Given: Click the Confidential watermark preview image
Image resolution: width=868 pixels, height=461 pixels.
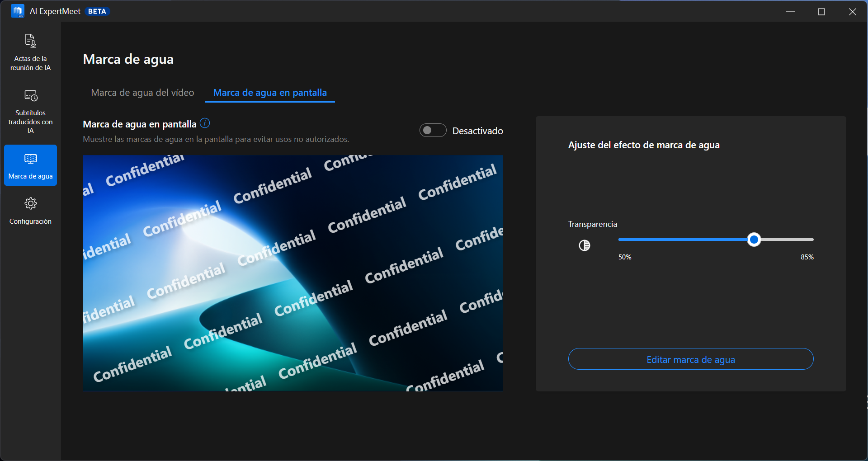Looking at the screenshot, I should coord(293,273).
